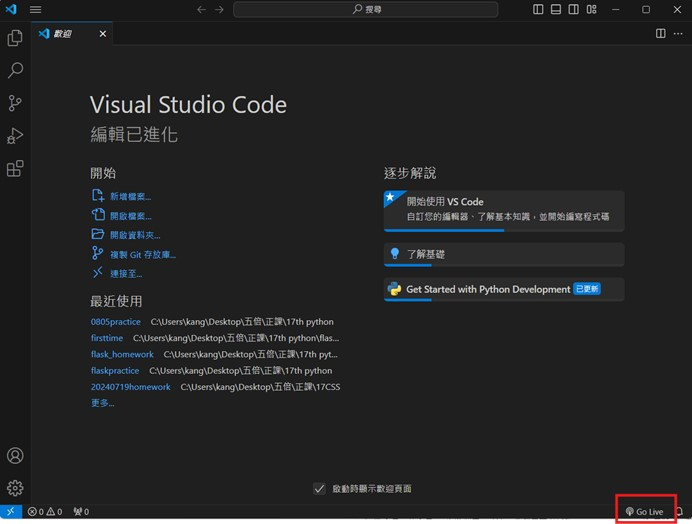Click the lightbulb icon beside 了解基礎

point(395,253)
